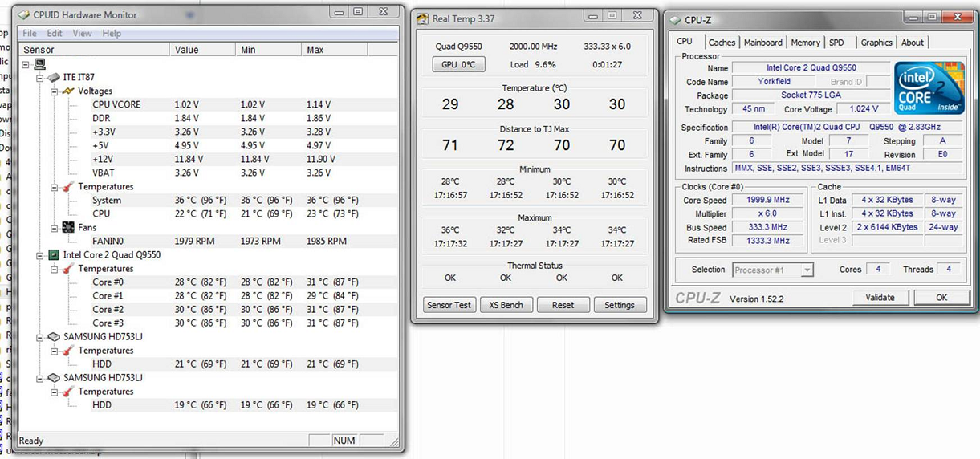
Task: Click the Min column header
Action: click(269, 50)
